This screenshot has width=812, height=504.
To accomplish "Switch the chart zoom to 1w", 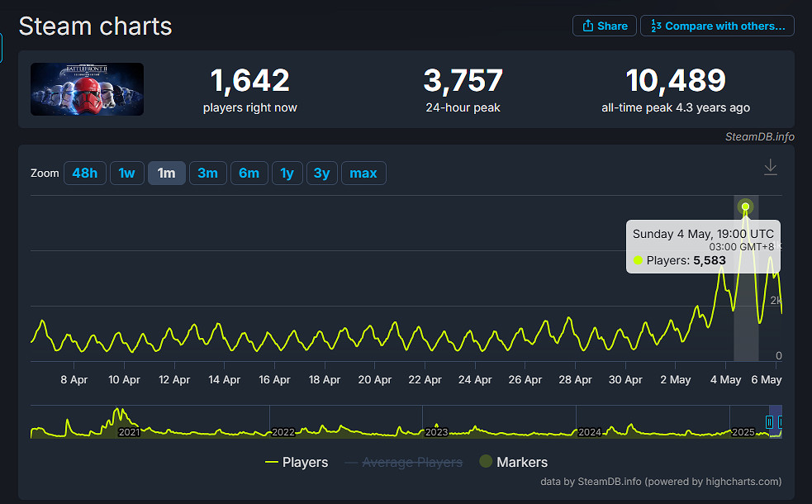I will (x=126, y=173).
